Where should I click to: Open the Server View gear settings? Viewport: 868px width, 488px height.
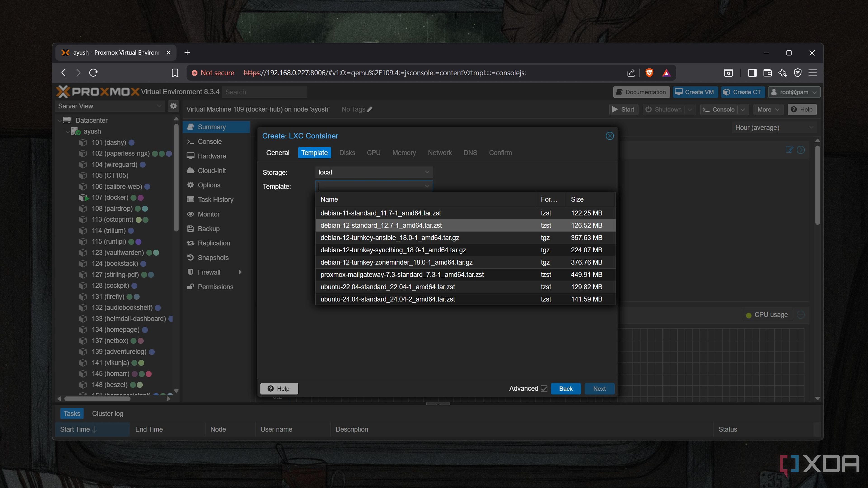click(173, 106)
